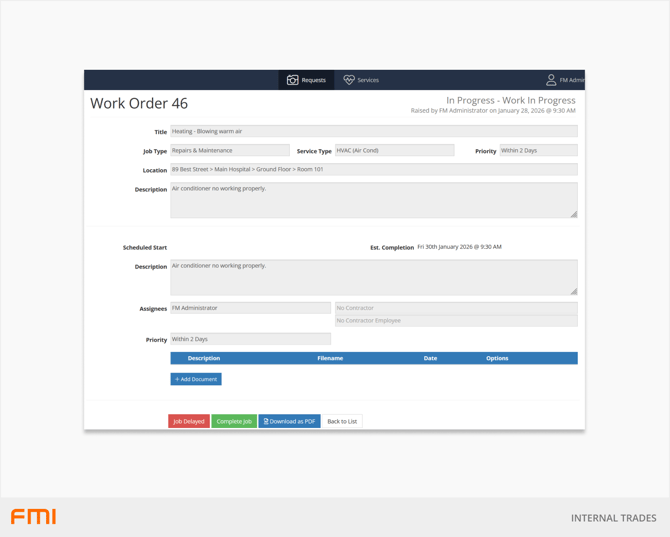Image resolution: width=670 pixels, height=537 pixels.
Task: Switch to the Services tab
Action: click(361, 80)
